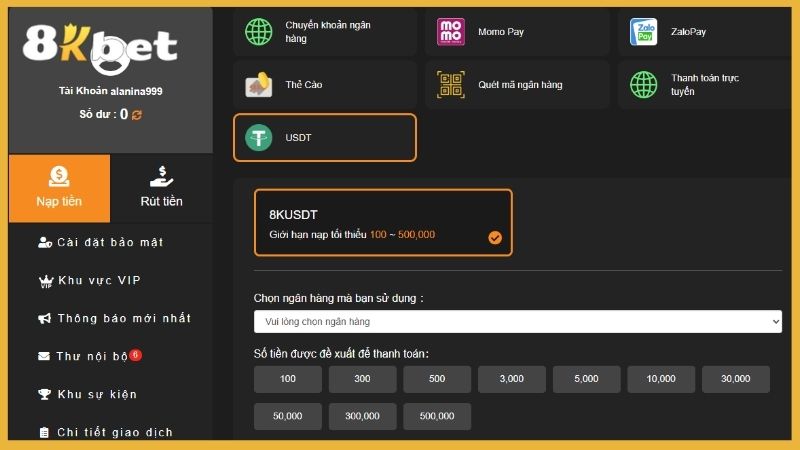Click the Tài Khoản alanina999 text

point(111,91)
